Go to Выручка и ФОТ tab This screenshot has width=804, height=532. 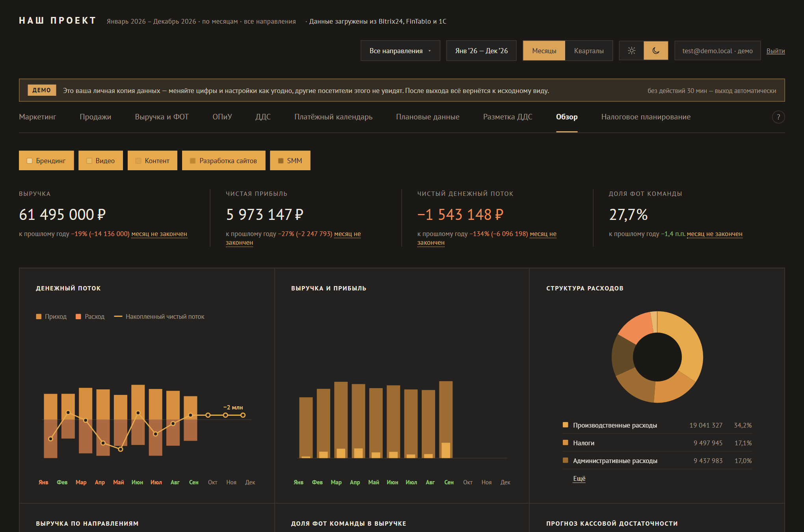pyautogui.click(x=162, y=117)
